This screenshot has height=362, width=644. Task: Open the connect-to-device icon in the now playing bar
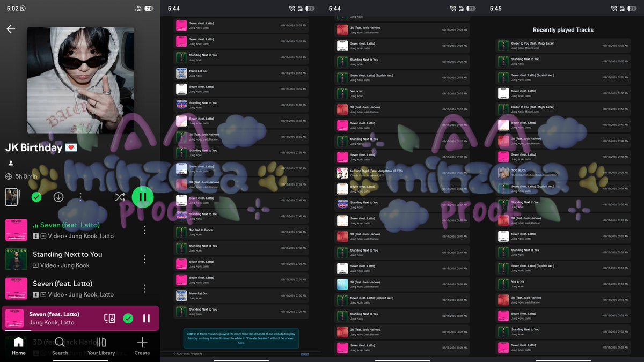109,319
